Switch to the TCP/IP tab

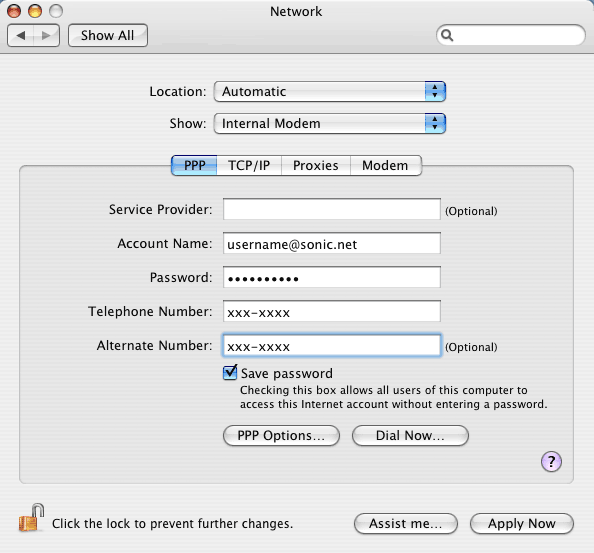tap(249, 166)
